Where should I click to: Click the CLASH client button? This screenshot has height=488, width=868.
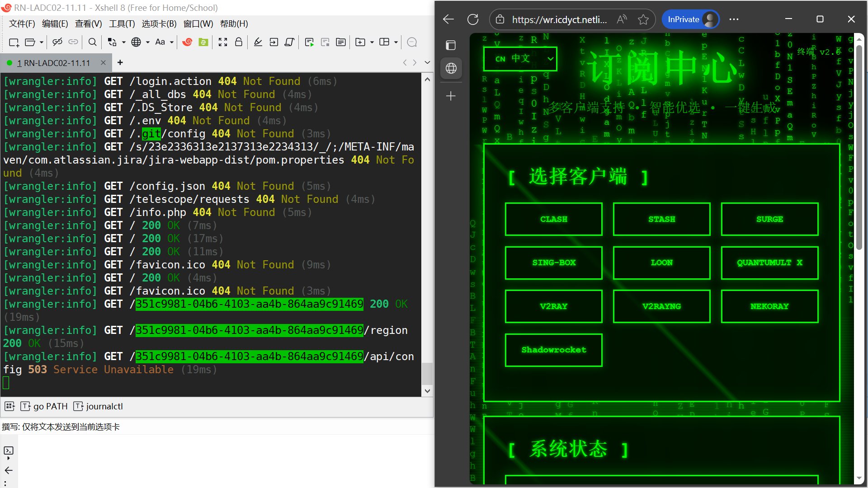point(553,219)
